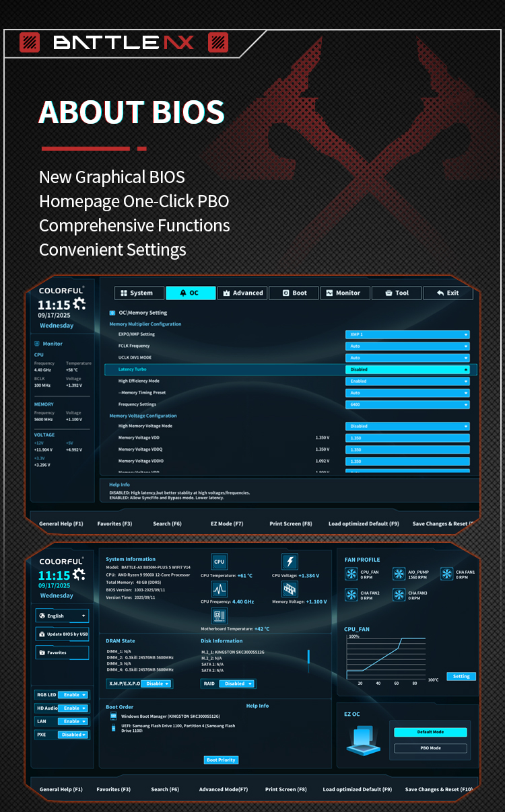Select the CHA FAN2 fan icon

coord(351,595)
